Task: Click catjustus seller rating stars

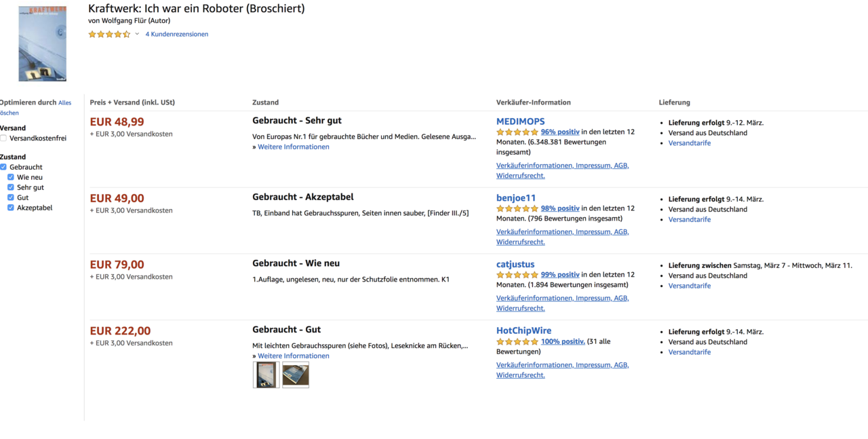Action: point(517,275)
